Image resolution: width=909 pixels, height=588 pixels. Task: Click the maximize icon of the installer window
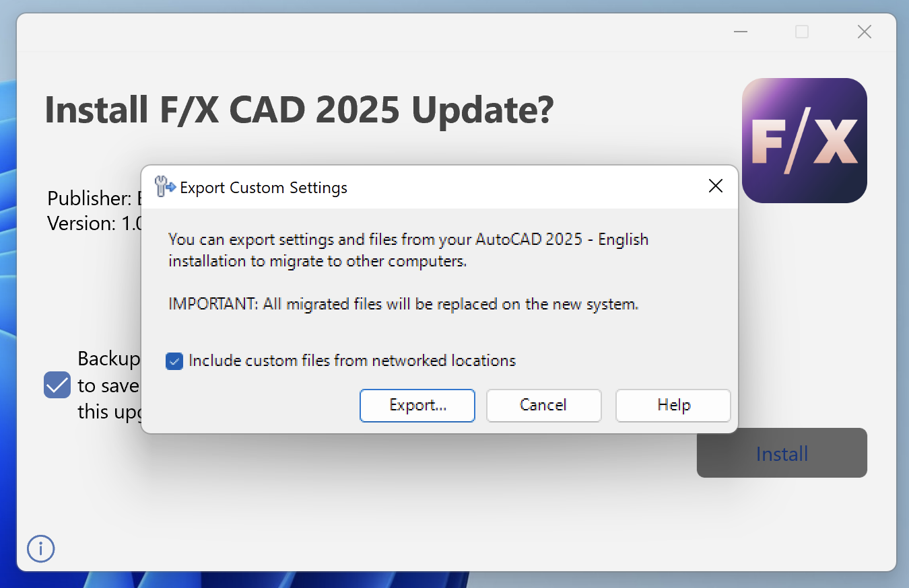801,32
